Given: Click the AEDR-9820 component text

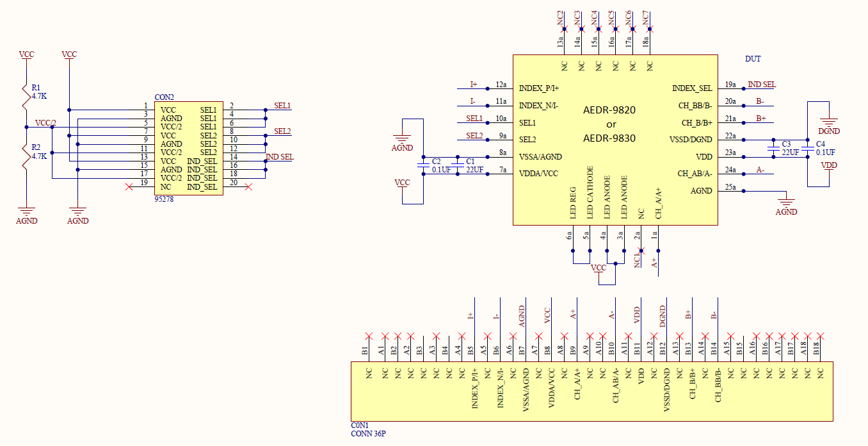Looking at the screenshot, I should (609, 110).
